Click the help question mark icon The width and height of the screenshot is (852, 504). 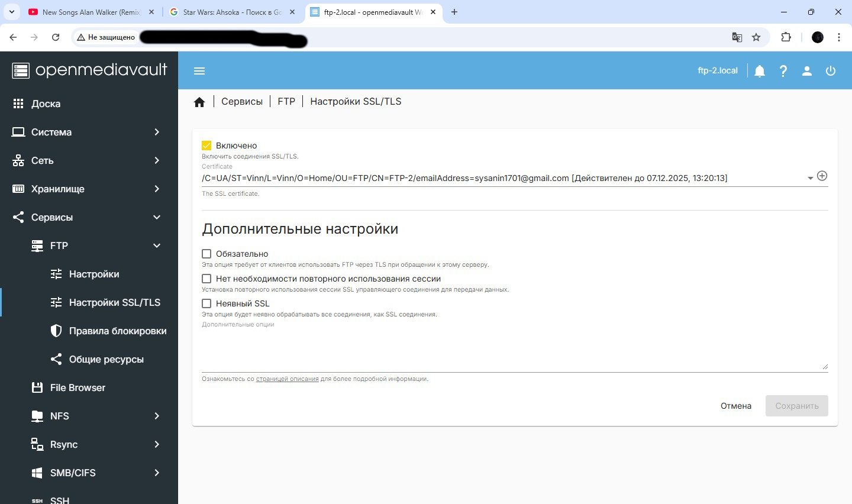point(783,71)
